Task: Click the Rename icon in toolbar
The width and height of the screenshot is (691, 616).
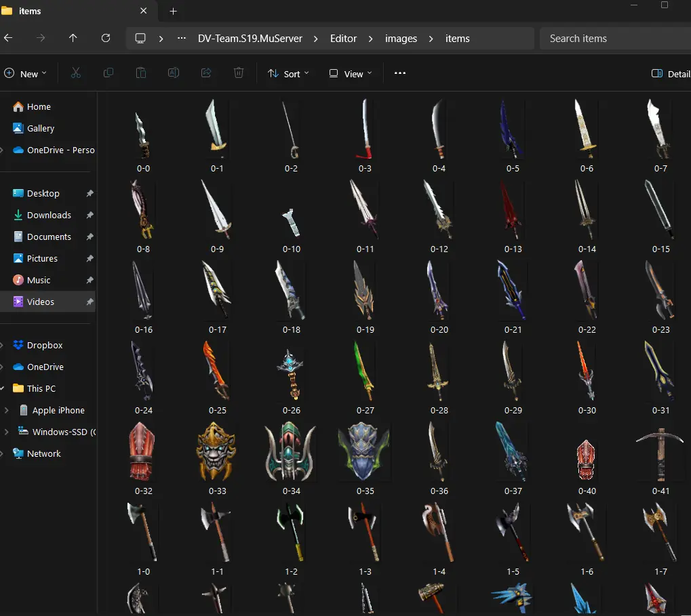Action: [x=174, y=73]
